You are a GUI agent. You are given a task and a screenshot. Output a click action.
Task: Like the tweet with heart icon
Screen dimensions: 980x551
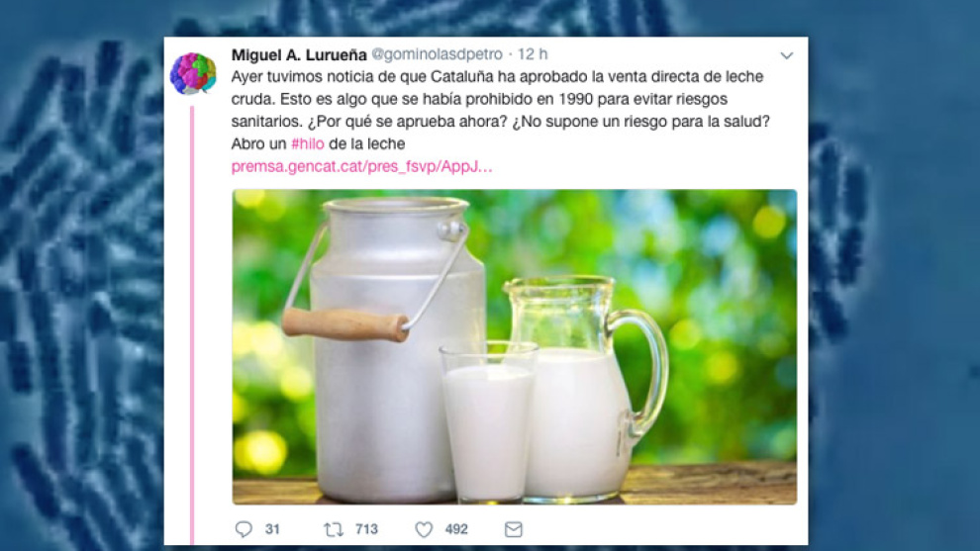(x=424, y=530)
